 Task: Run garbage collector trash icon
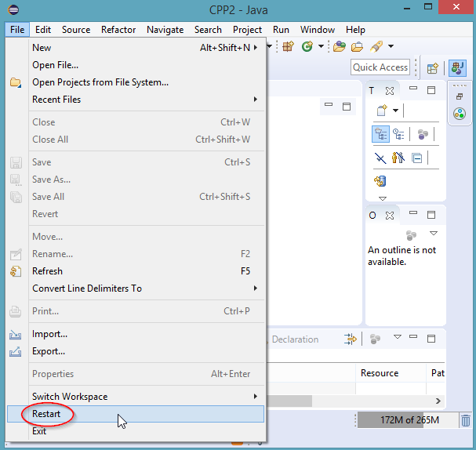(x=466, y=421)
